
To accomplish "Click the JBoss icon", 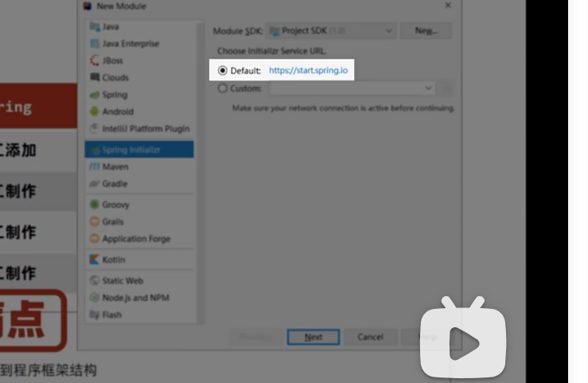I will [x=95, y=61].
